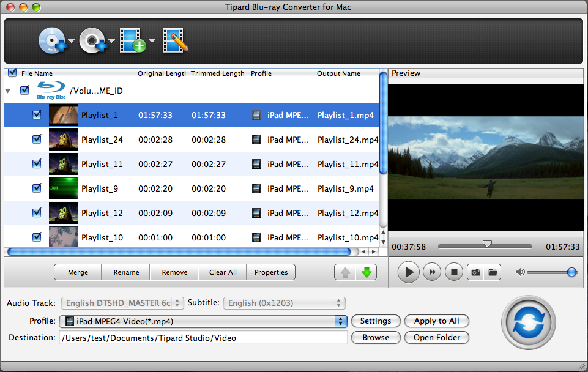Click the profile icon in Playlist_1 row

256,115
